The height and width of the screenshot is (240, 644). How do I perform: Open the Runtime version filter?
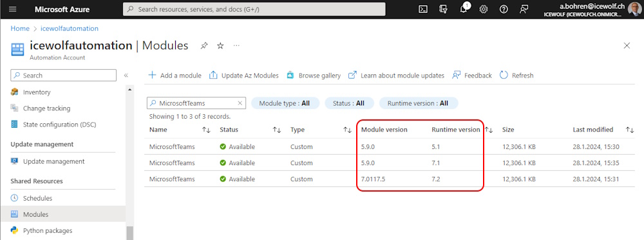(419, 103)
